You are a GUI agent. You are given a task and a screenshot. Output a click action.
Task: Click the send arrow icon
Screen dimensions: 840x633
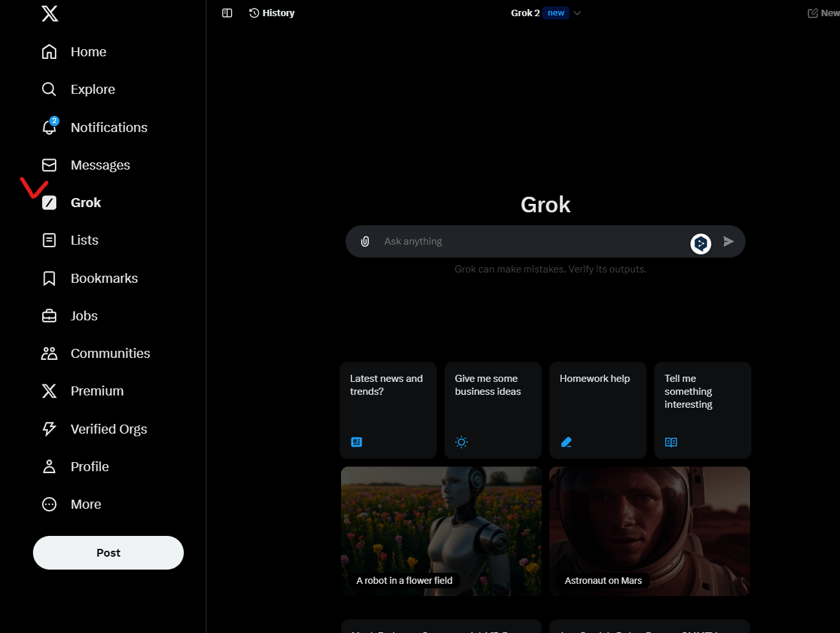click(729, 241)
